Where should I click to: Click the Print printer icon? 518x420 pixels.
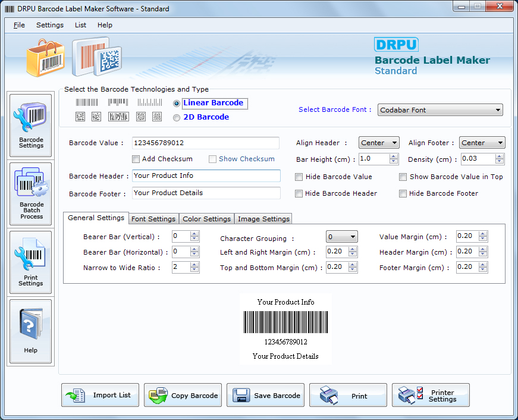tap(329, 395)
